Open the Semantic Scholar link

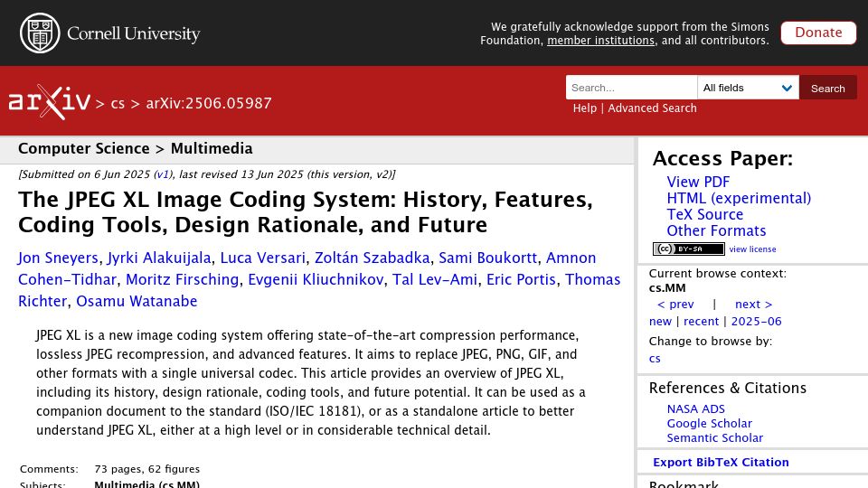714,437
